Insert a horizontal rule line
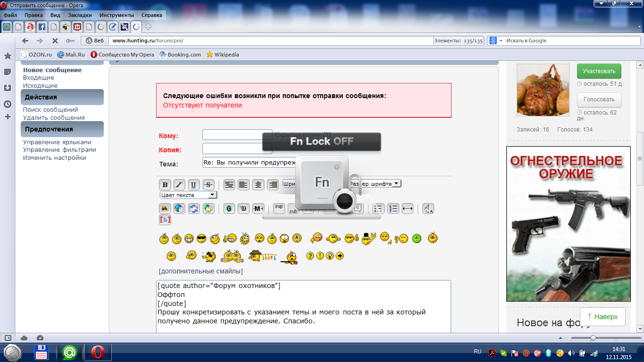This screenshot has width=644, height=362. click(407, 208)
